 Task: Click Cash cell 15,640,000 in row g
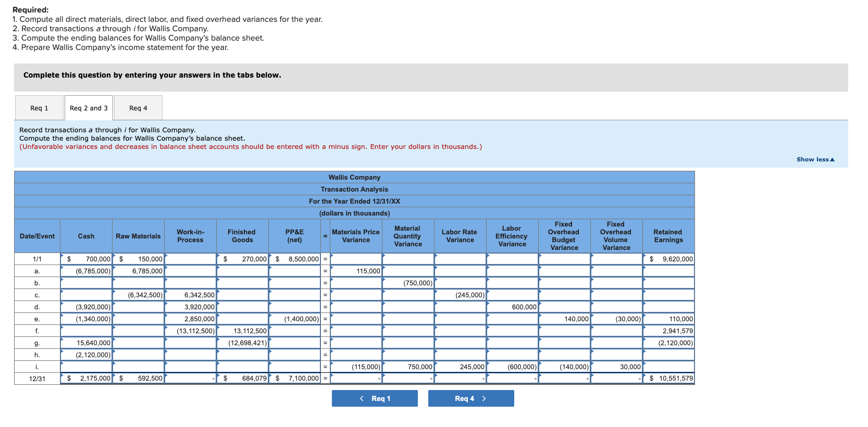click(86, 343)
